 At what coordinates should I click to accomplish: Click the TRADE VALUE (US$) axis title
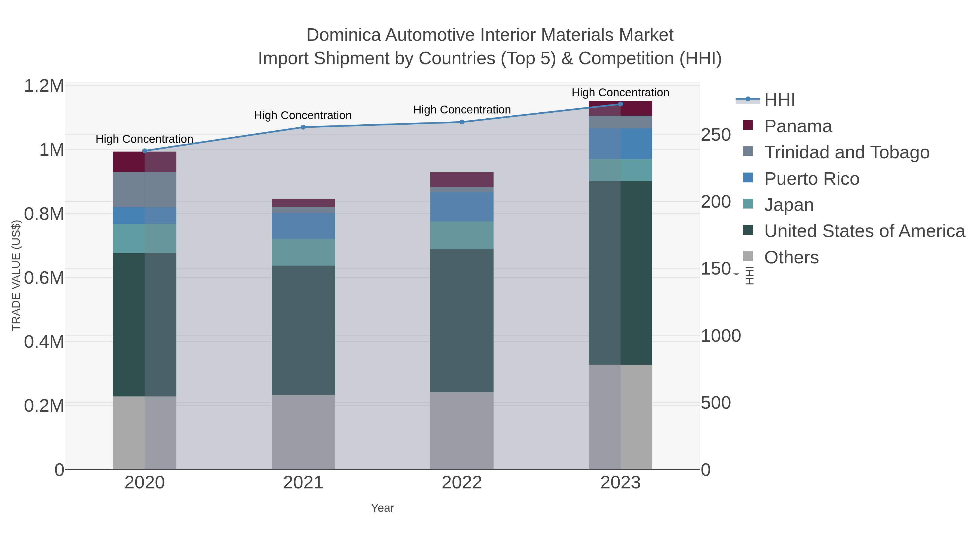pos(16,275)
